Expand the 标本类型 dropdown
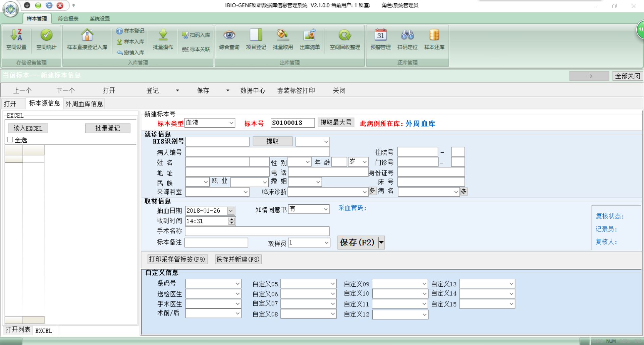The image size is (644, 345). coord(231,123)
